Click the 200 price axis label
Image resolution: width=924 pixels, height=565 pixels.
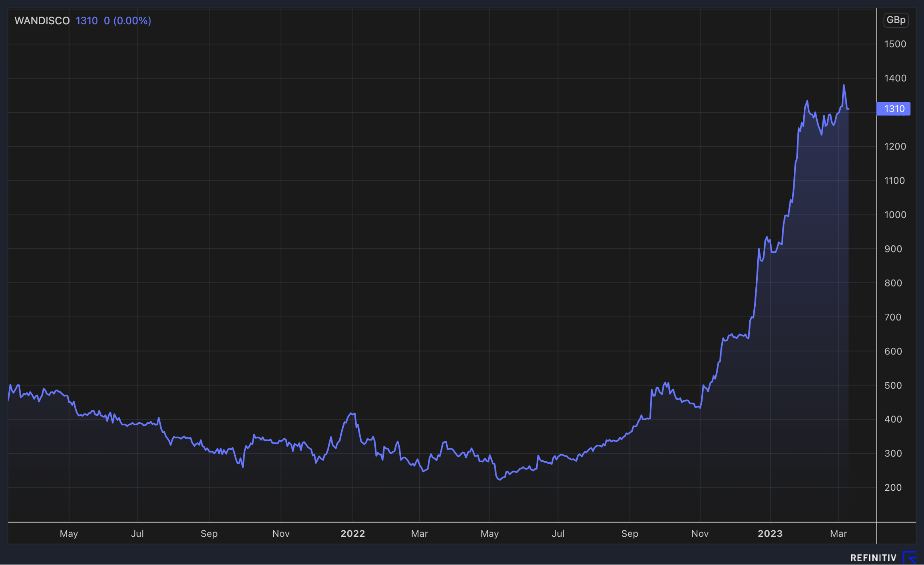coord(893,488)
